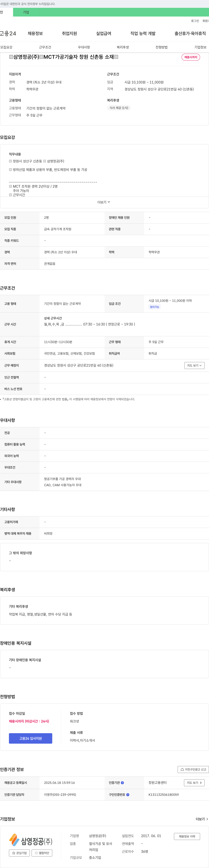
Task: Click the 협의가능 label
Action: pos(154,307)
